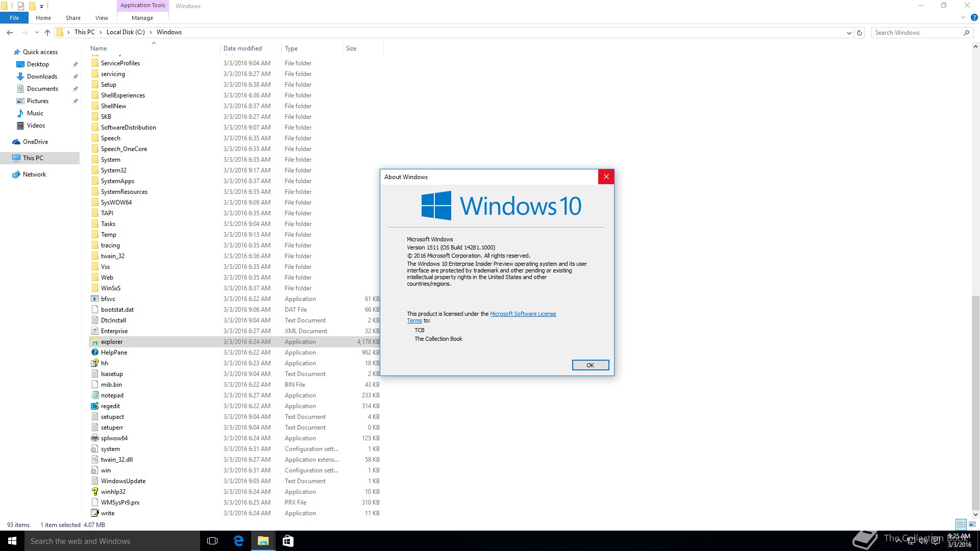Click the splwow64 printer icon
This screenshot has width=980, height=551.
point(94,438)
